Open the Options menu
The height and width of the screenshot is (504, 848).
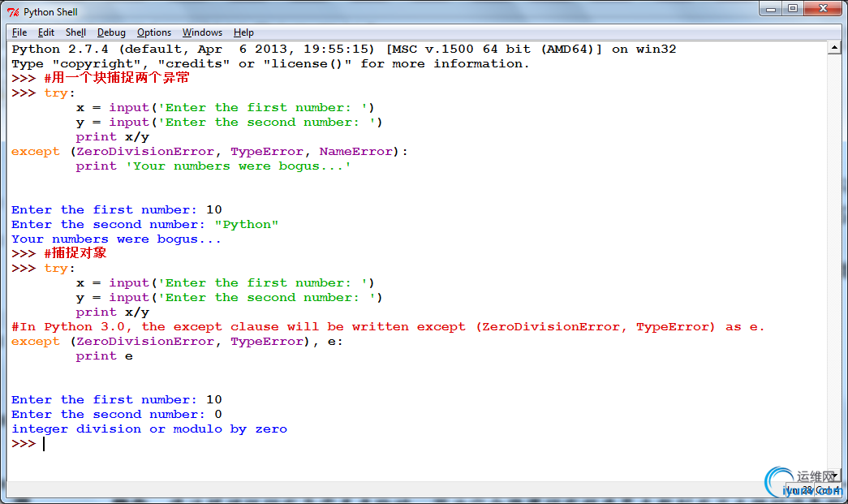(154, 32)
